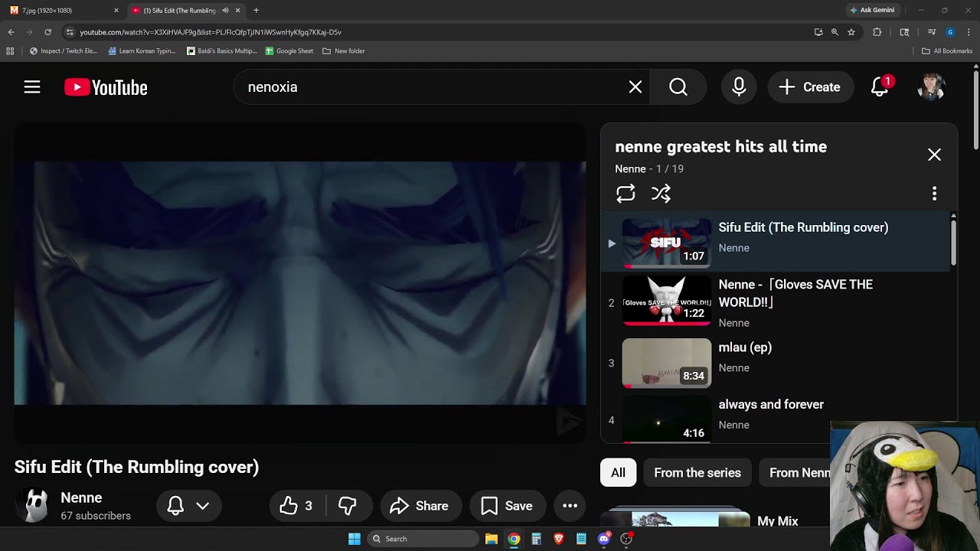Image resolution: width=980 pixels, height=551 pixels.
Task: Open Brave browser from taskbar
Action: [x=559, y=539]
